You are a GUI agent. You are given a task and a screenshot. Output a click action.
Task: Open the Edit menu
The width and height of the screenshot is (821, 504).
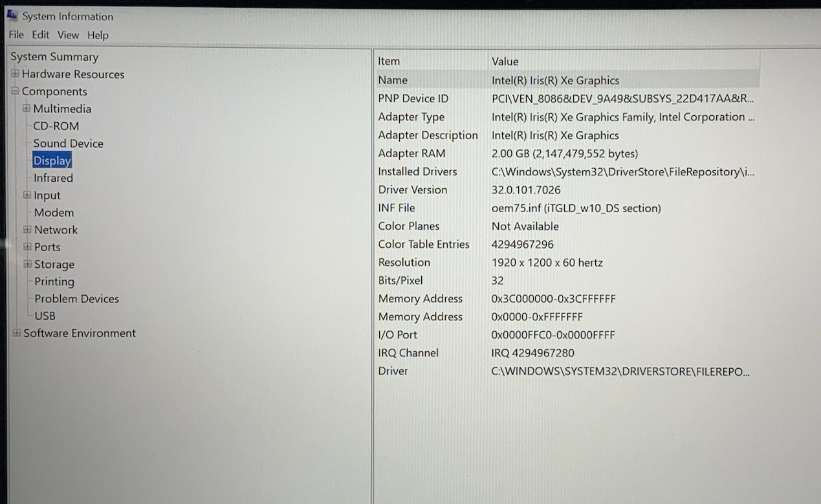[41, 35]
